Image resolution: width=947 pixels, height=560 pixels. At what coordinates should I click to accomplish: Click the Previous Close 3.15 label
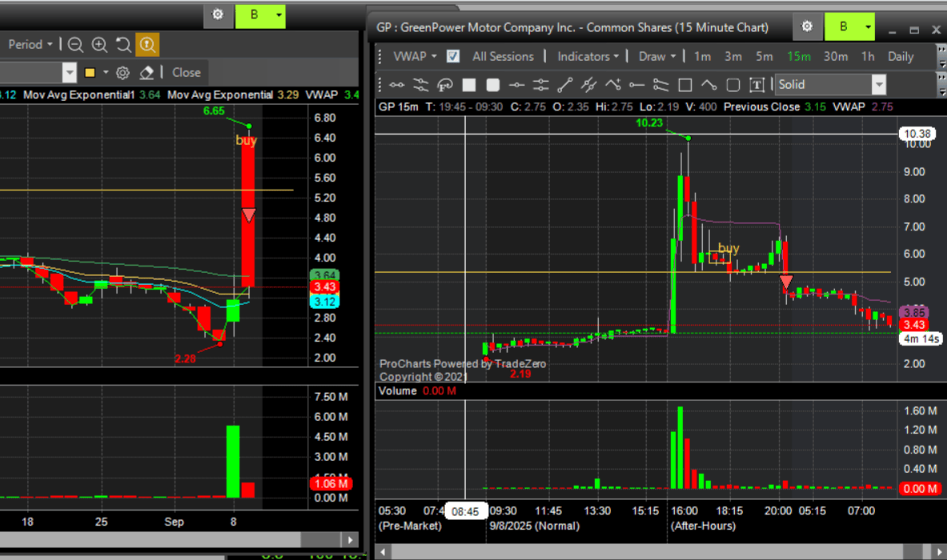pyautogui.click(x=775, y=107)
